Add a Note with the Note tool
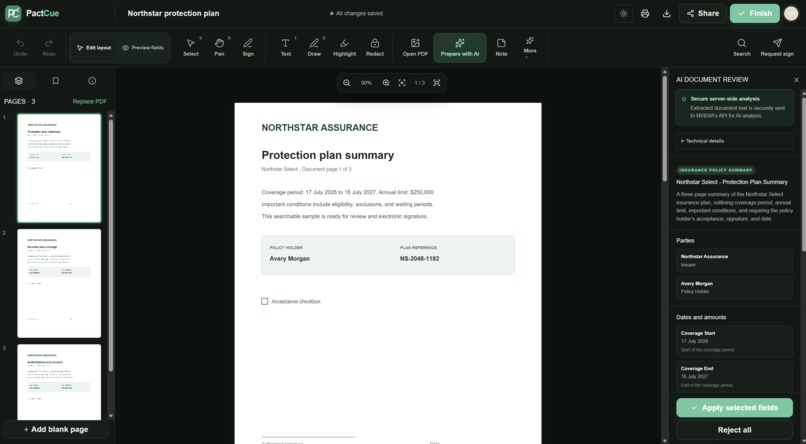The width and height of the screenshot is (806, 444). (x=501, y=47)
